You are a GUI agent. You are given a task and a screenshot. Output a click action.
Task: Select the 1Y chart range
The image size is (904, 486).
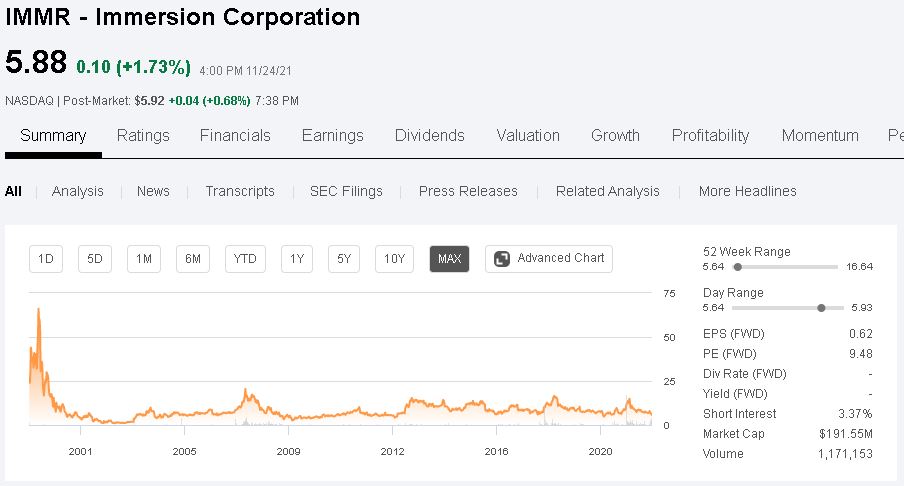click(297, 259)
